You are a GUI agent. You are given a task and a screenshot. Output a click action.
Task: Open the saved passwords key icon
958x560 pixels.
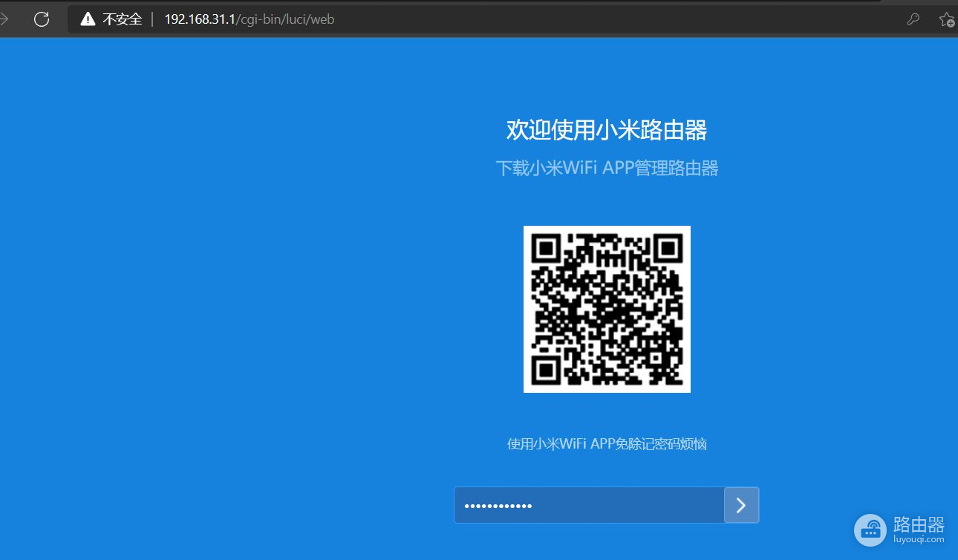pyautogui.click(x=913, y=20)
